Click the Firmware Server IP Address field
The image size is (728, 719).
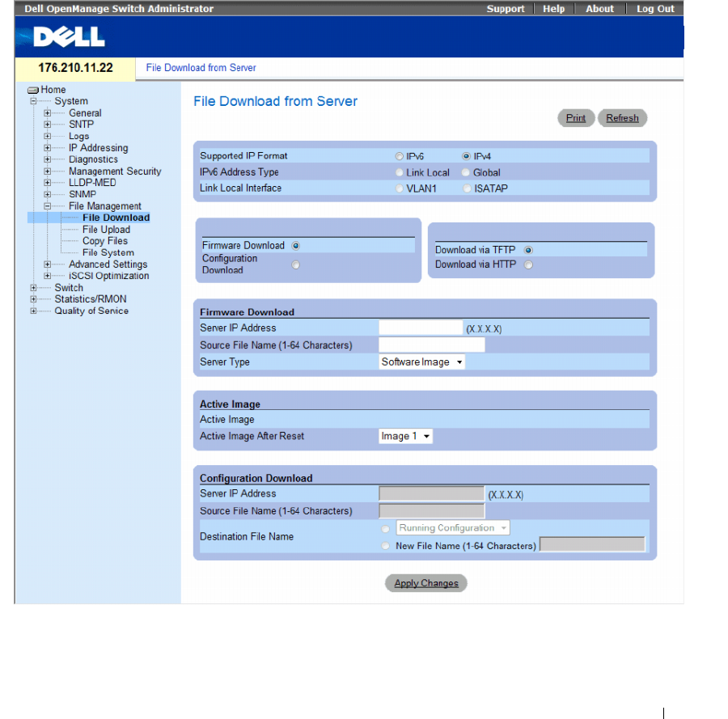click(x=421, y=328)
